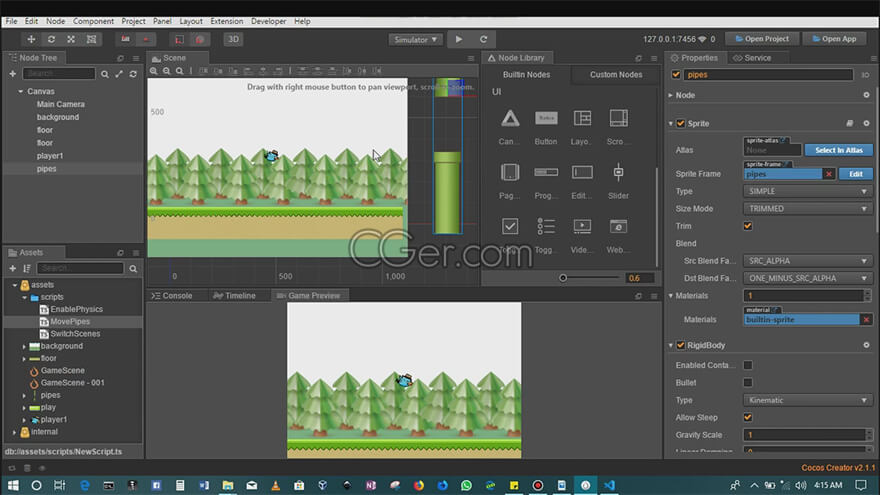Uncheck the Trim checkbox
880x495 pixels.
tap(748, 226)
